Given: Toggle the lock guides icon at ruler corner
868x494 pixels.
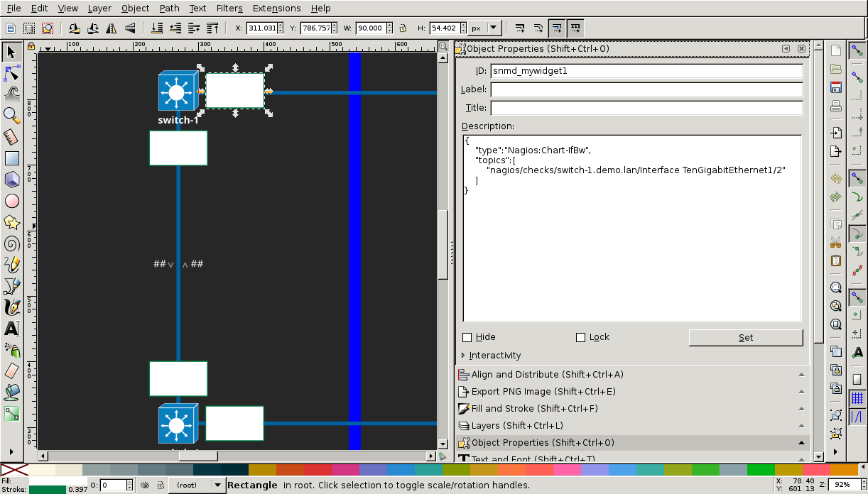Looking at the screenshot, I should 31,46.
